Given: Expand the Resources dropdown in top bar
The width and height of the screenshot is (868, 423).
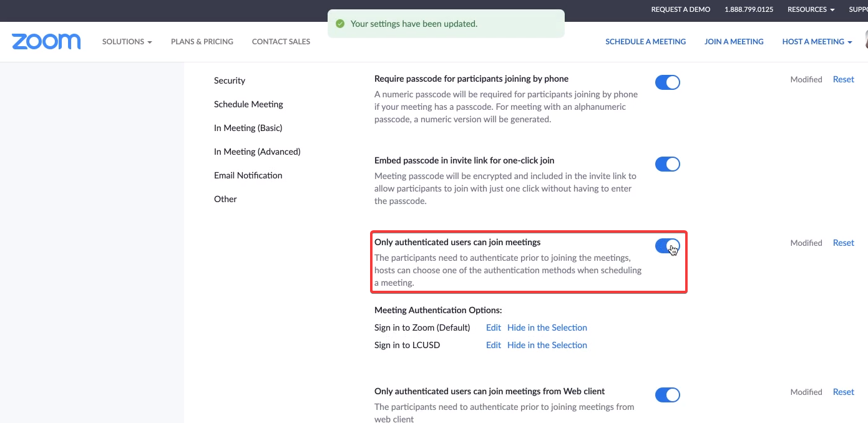Looking at the screenshot, I should (811, 9).
